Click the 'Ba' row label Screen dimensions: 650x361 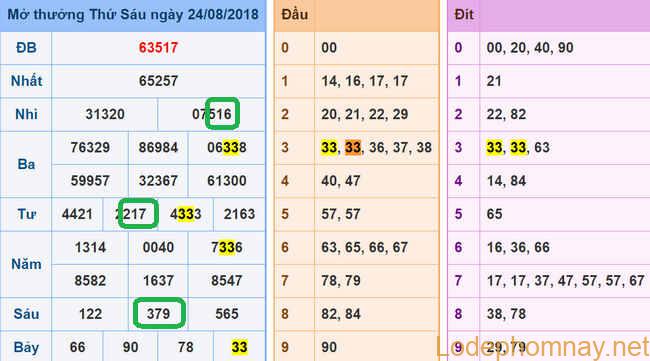(x=26, y=164)
